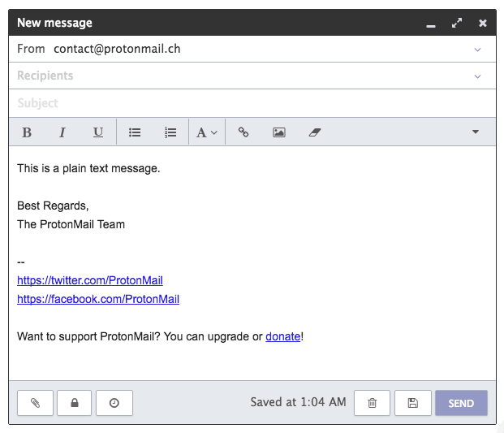The height and width of the screenshot is (433, 504).
Task: Add an attachment with paperclip button
Action: (x=36, y=403)
